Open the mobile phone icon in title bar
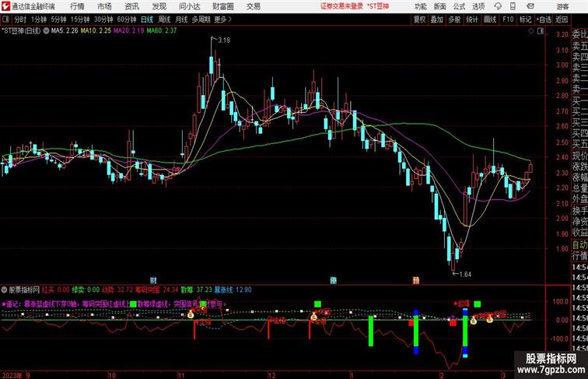This screenshot has width=588, height=379. (x=513, y=6)
